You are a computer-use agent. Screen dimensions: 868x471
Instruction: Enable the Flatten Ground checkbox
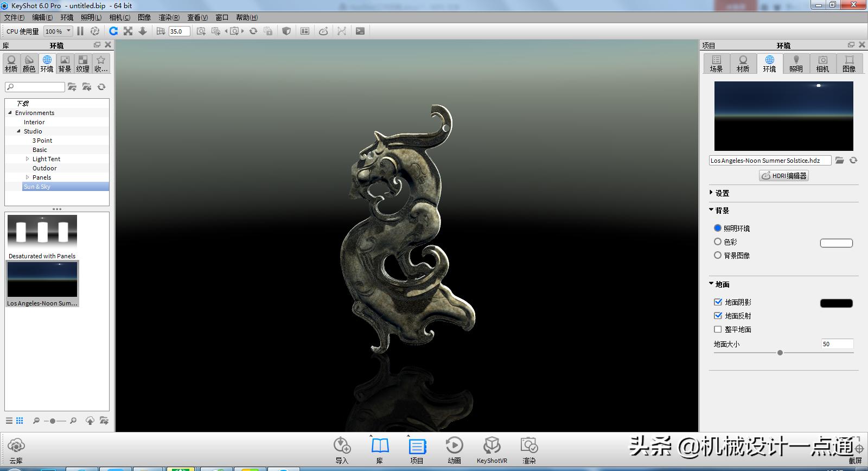coord(718,329)
